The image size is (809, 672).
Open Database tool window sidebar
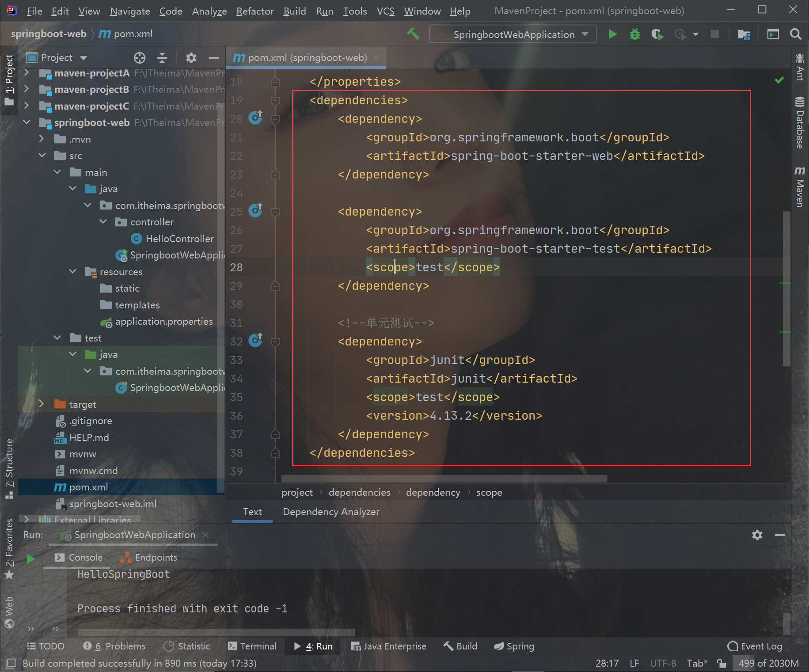[x=800, y=122]
